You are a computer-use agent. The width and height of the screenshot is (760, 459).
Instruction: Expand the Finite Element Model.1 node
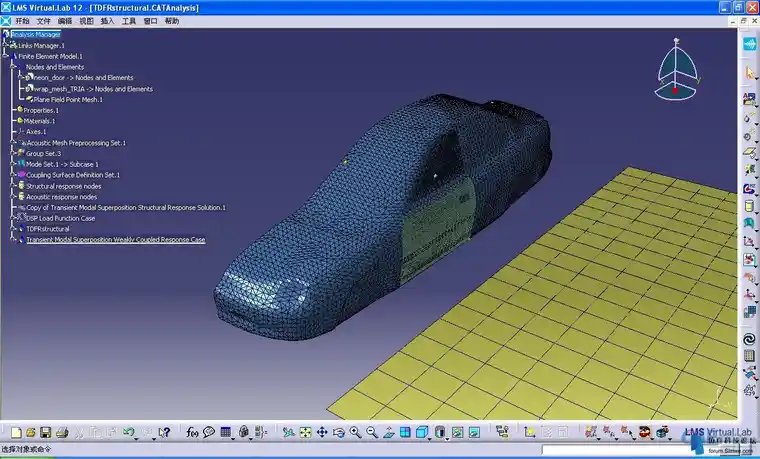pos(5,56)
